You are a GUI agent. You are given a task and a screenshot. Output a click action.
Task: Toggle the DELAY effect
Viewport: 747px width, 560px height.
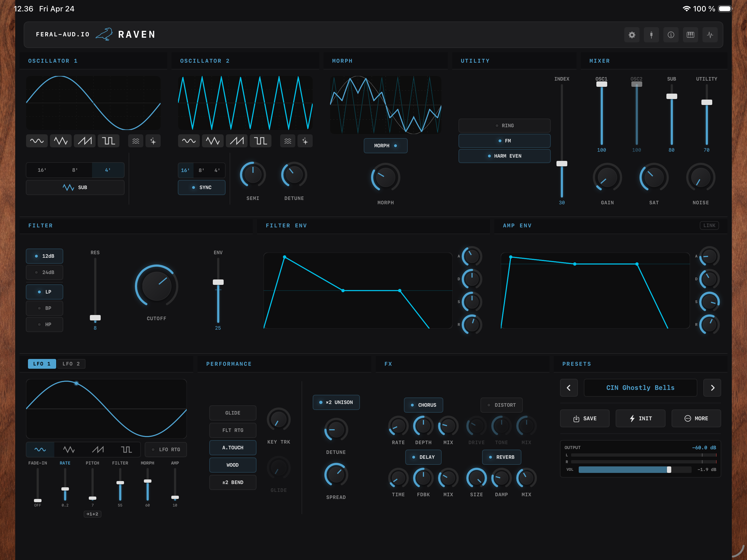423,457
